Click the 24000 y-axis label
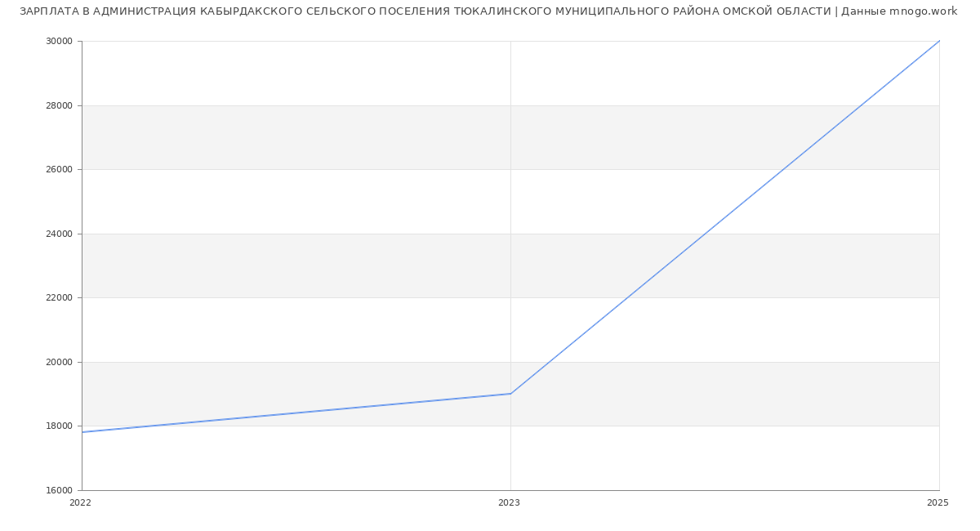 [x=59, y=234]
